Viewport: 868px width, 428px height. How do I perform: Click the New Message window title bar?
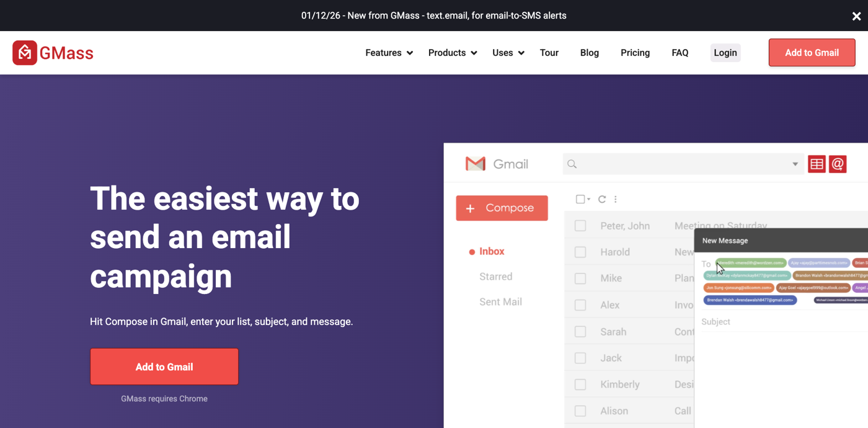(781, 241)
